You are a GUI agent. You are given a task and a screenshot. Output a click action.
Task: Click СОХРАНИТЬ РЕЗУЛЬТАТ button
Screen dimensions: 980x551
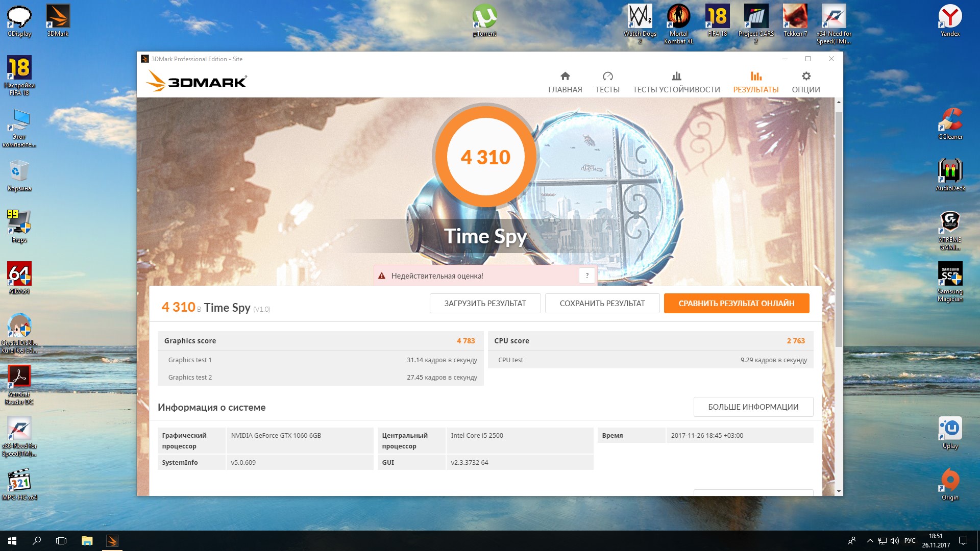tap(602, 303)
